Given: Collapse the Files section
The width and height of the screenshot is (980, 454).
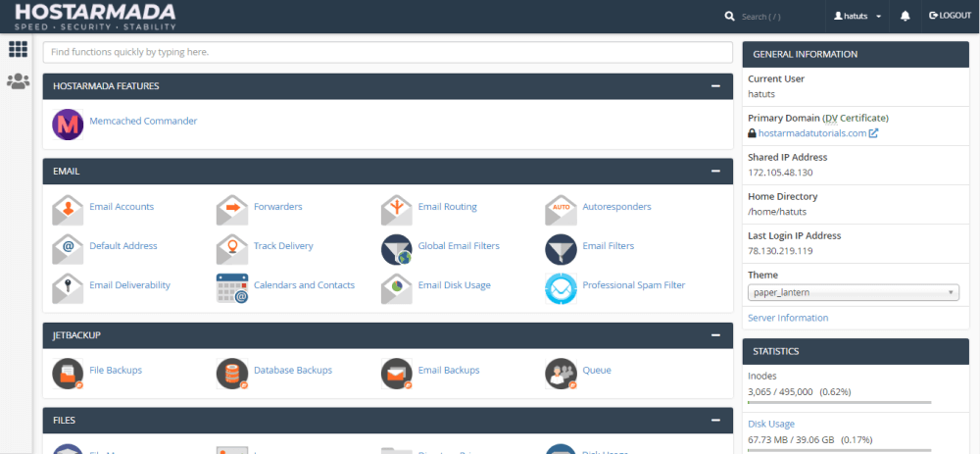Looking at the screenshot, I should pos(715,421).
